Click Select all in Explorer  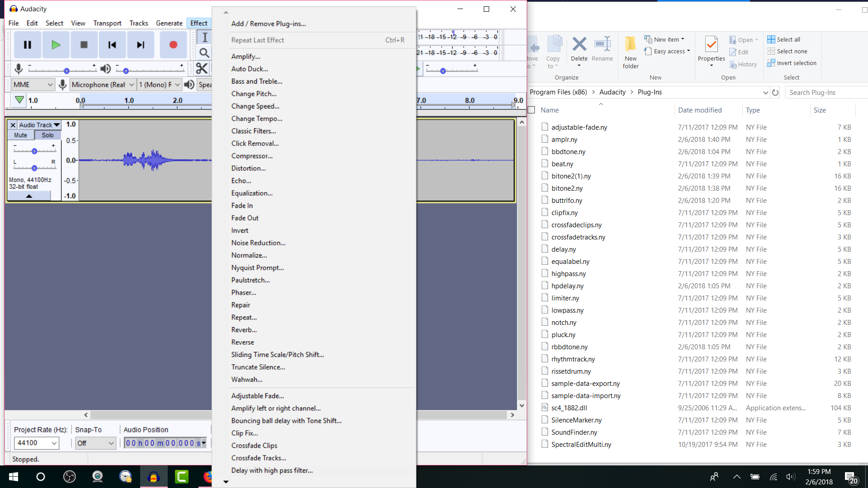pos(784,39)
